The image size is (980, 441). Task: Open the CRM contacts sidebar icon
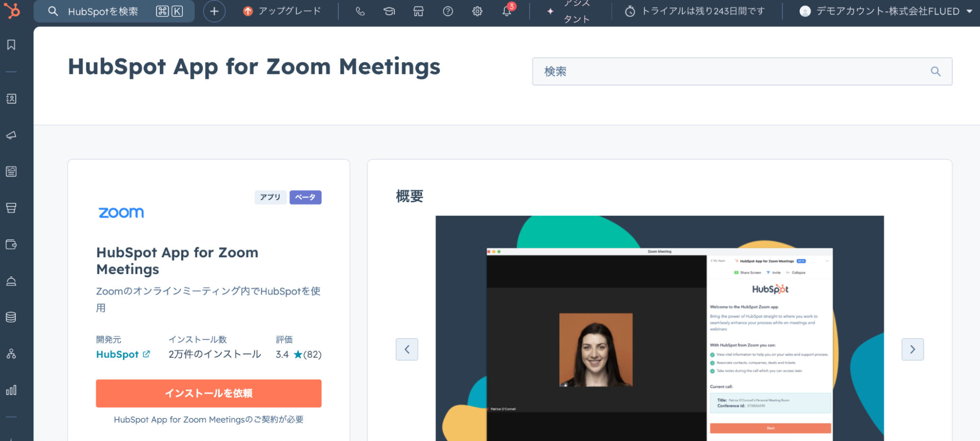11,99
